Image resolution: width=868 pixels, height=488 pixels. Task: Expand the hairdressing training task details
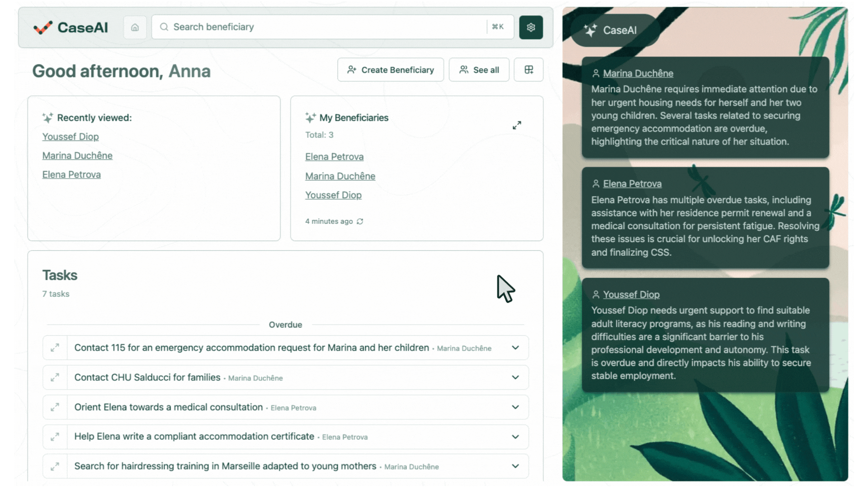(515, 466)
